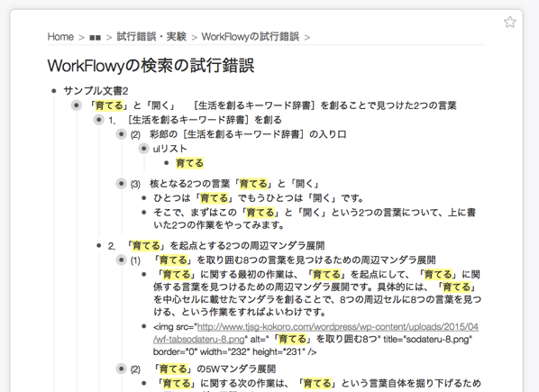Viewport: 539px width, 392px height.
Task: Expand the 「育てる」と「開く」 heading bullet
Action: (77, 105)
